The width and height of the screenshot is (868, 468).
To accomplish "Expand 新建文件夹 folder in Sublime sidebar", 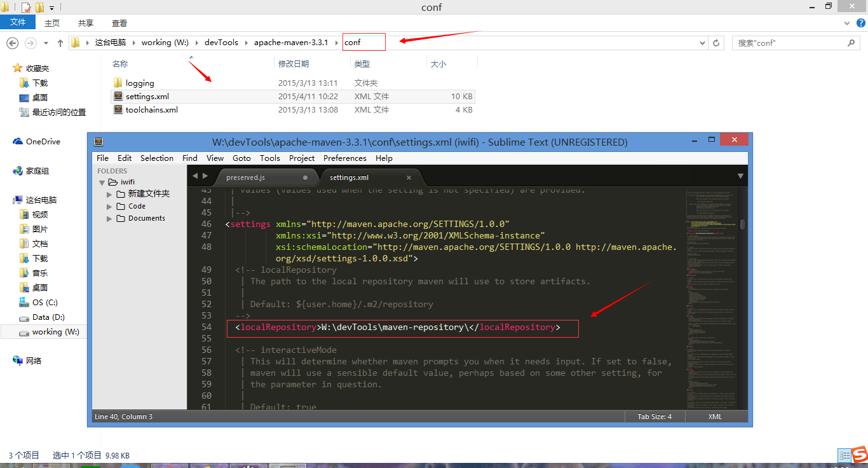I will [110, 194].
